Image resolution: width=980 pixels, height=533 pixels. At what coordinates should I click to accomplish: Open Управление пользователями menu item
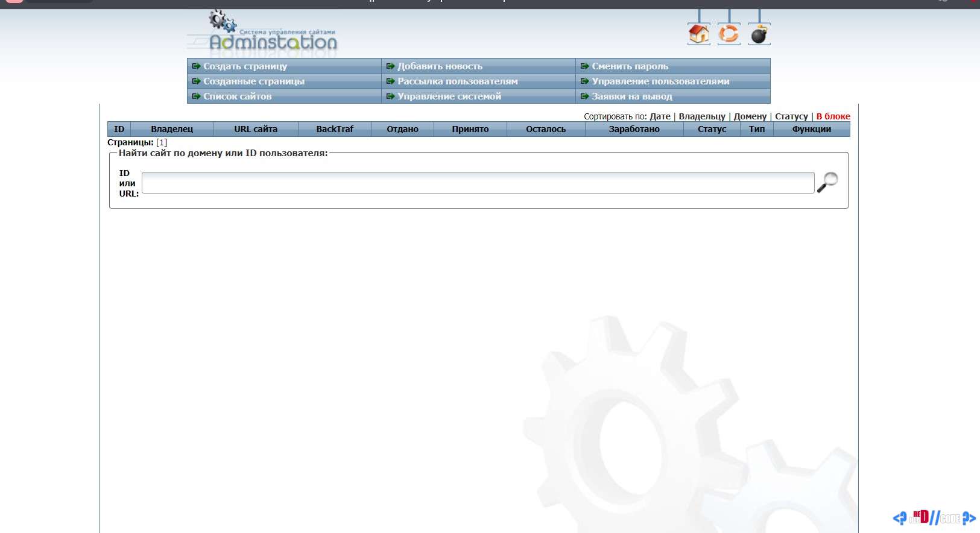point(660,81)
